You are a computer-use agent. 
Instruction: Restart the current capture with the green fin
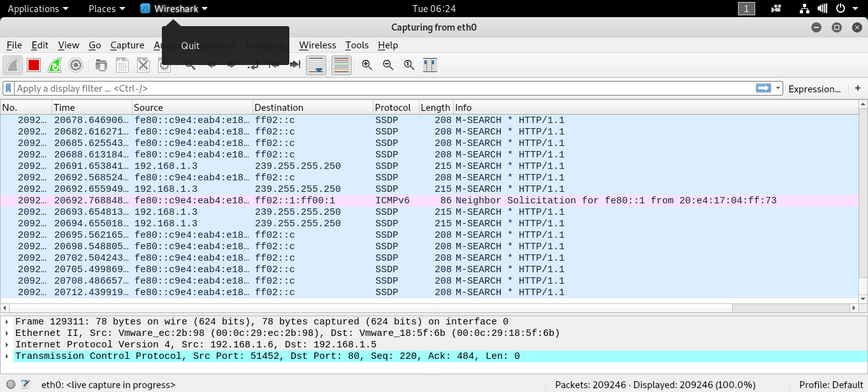tap(55, 64)
